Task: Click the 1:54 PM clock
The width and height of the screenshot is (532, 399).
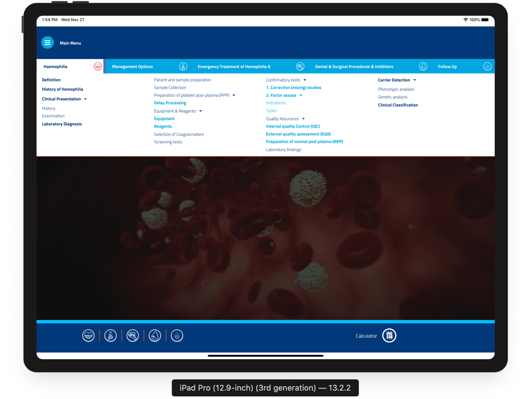Action: [50, 20]
